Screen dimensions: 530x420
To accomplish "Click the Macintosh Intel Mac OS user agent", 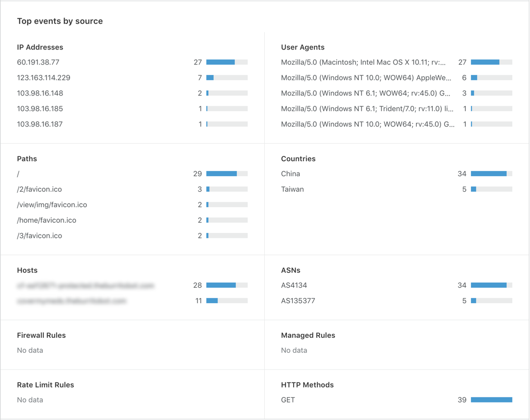I will 364,62.
